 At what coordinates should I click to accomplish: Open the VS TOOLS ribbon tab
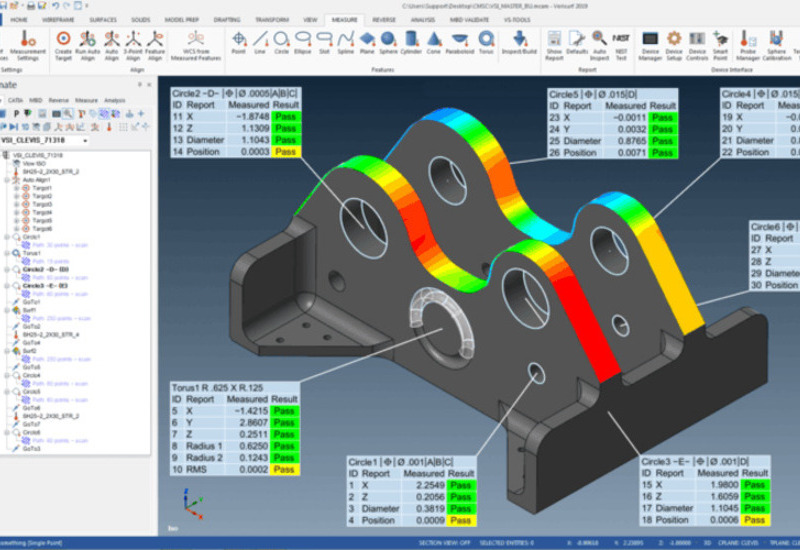(517, 19)
